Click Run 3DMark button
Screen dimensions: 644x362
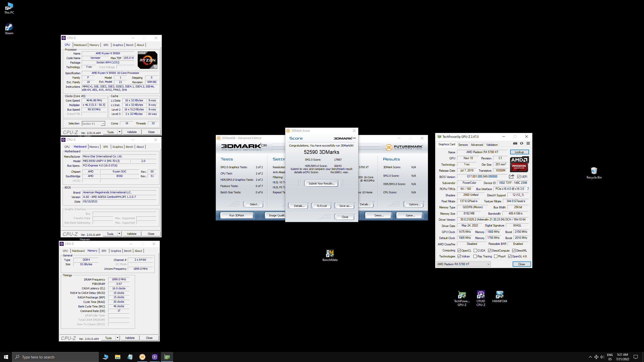pos(237,215)
